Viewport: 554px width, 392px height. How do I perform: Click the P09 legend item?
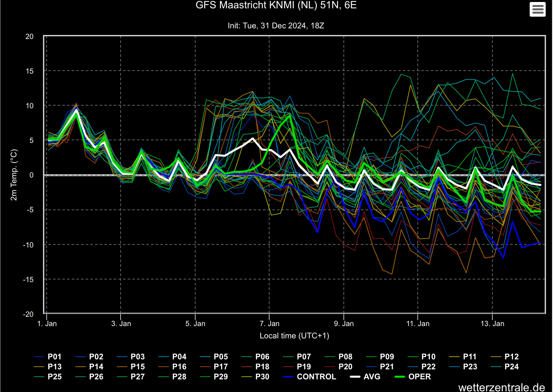coord(380,357)
